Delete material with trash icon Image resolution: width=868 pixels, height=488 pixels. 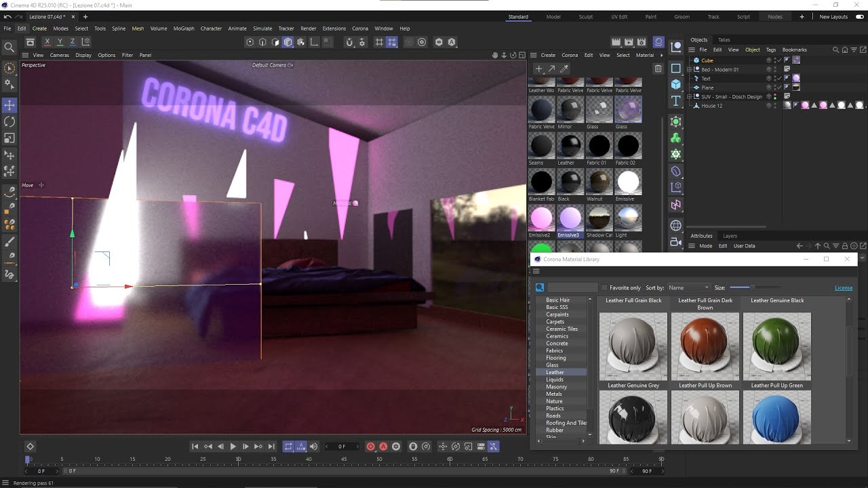[658, 68]
